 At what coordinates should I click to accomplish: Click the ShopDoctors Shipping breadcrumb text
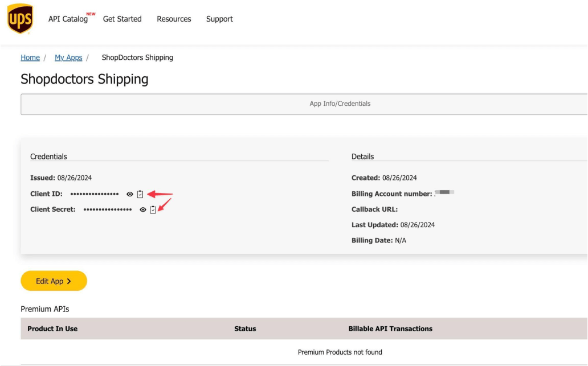[137, 57]
